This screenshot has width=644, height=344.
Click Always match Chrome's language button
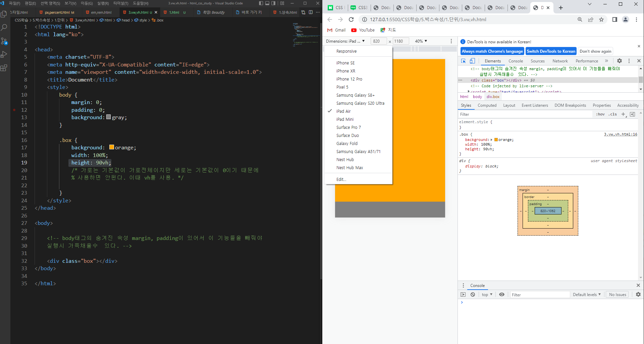click(492, 51)
